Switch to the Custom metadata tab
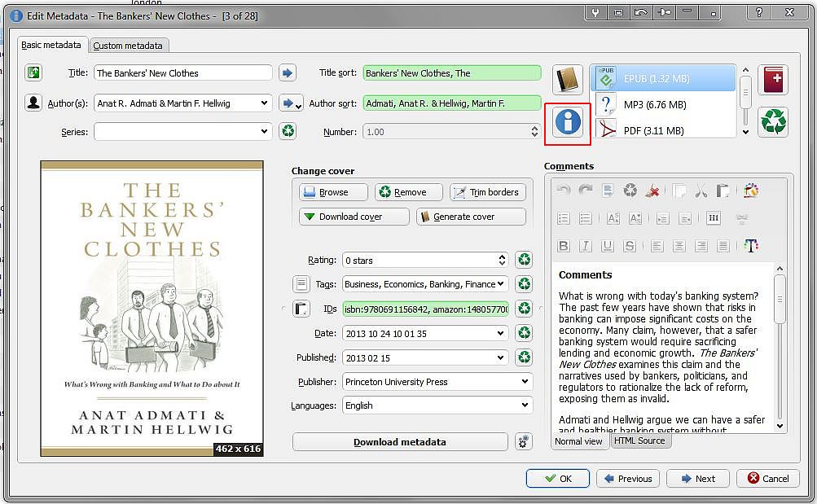This screenshot has width=817, height=504. 129,46
